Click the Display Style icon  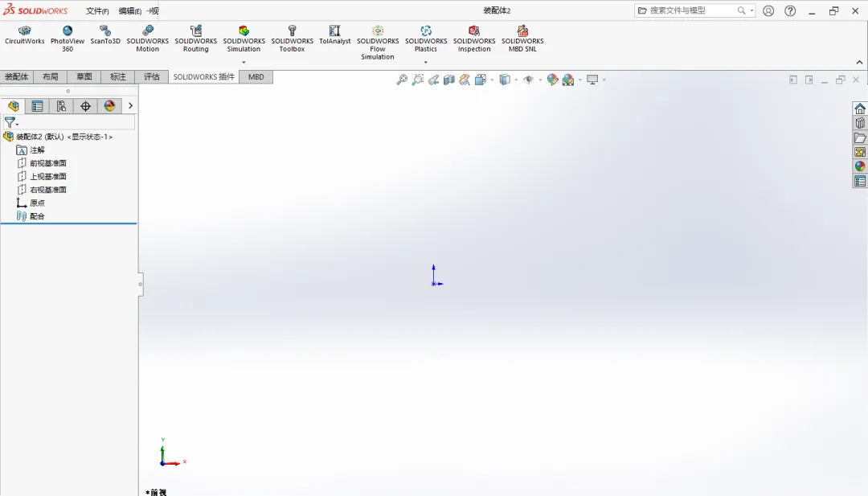click(504, 80)
